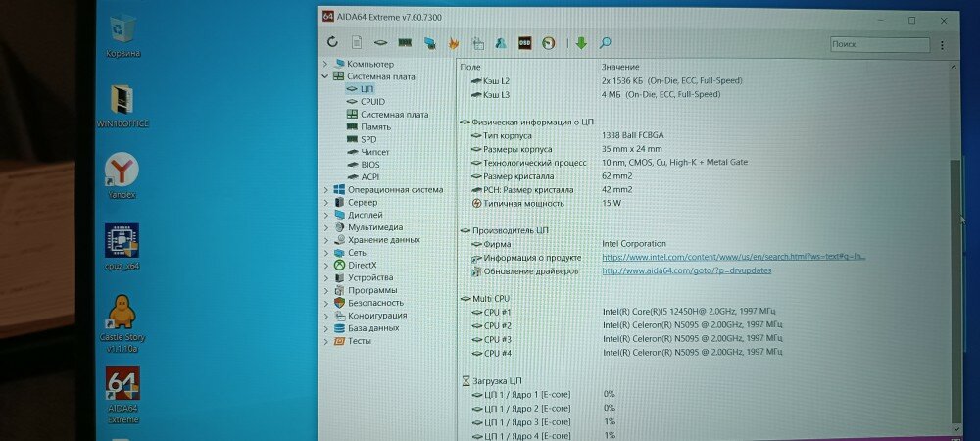The width and height of the screenshot is (980, 441).
Task: Expand the Операционная система node arrow
Action: coord(325,189)
